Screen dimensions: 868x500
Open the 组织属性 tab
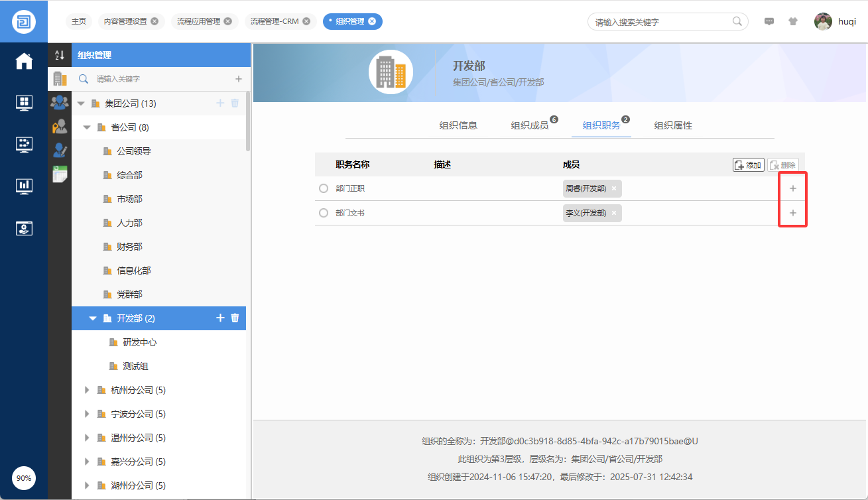point(673,125)
